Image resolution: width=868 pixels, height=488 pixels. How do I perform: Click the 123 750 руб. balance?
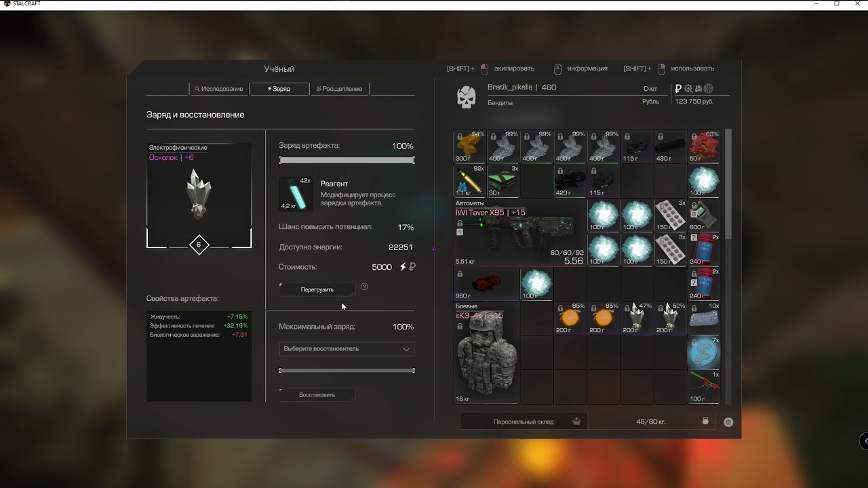click(694, 102)
